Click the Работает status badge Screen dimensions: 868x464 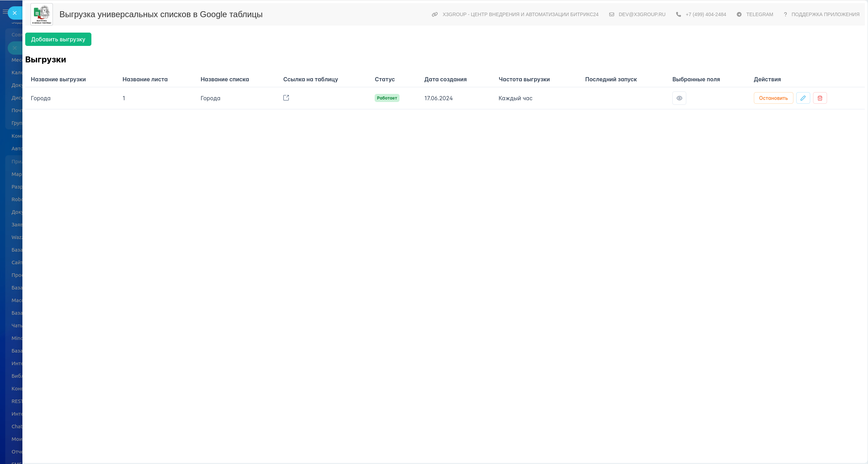coord(387,98)
